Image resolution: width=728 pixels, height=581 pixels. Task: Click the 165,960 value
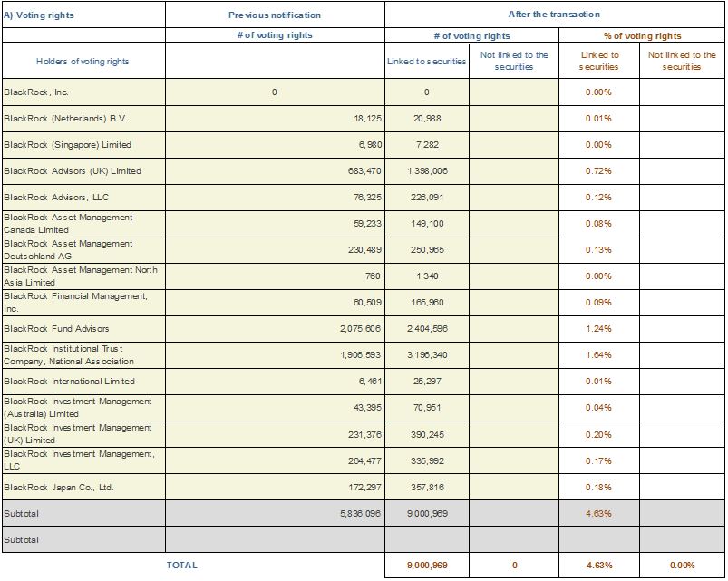pos(427,302)
